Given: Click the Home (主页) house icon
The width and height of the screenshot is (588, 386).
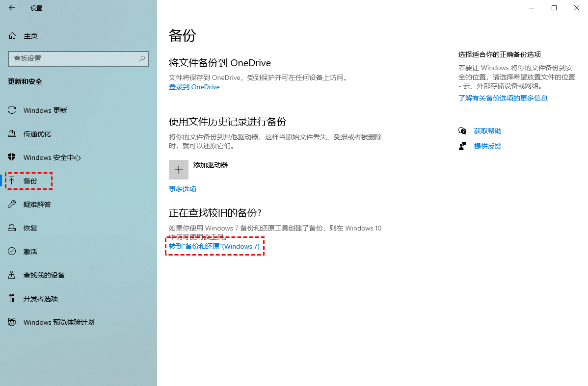Looking at the screenshot, I should click(x=12, y=36).
